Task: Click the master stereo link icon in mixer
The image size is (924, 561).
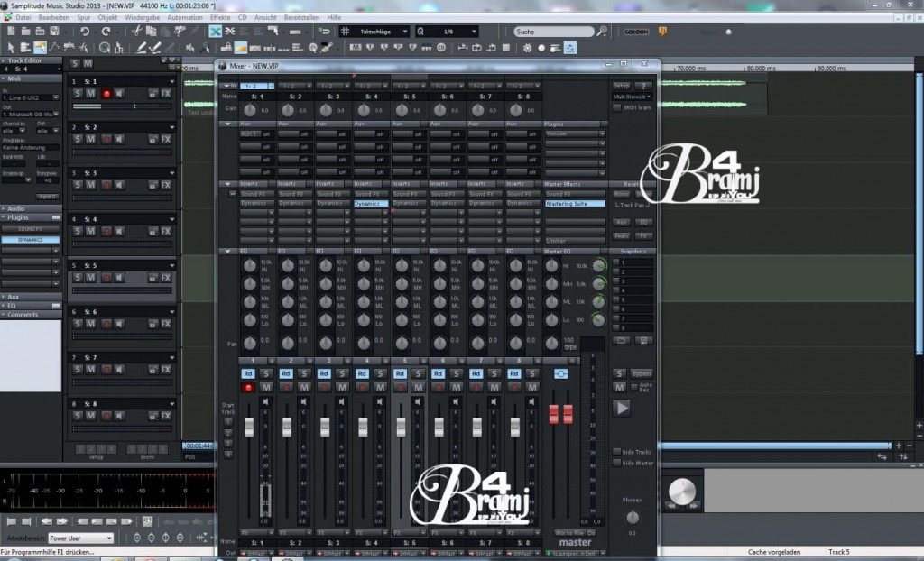Action: (x=560, y=373)
